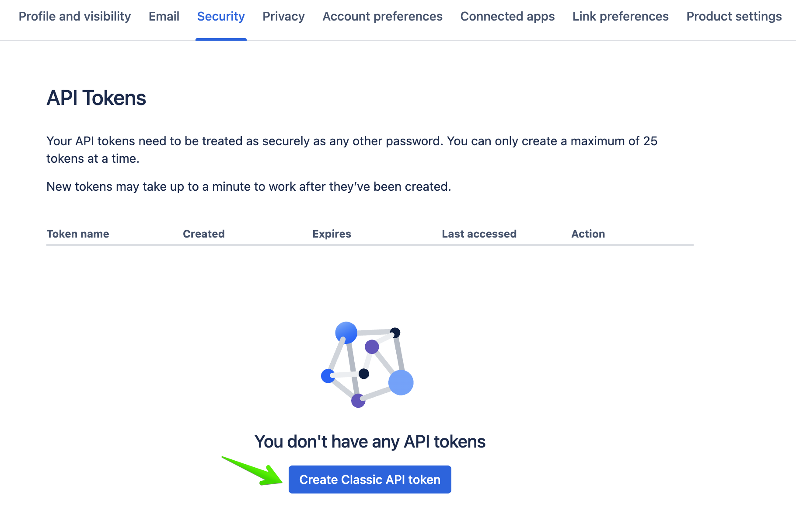
Task: Go to the Privacy tab
Action: point(283,17)
